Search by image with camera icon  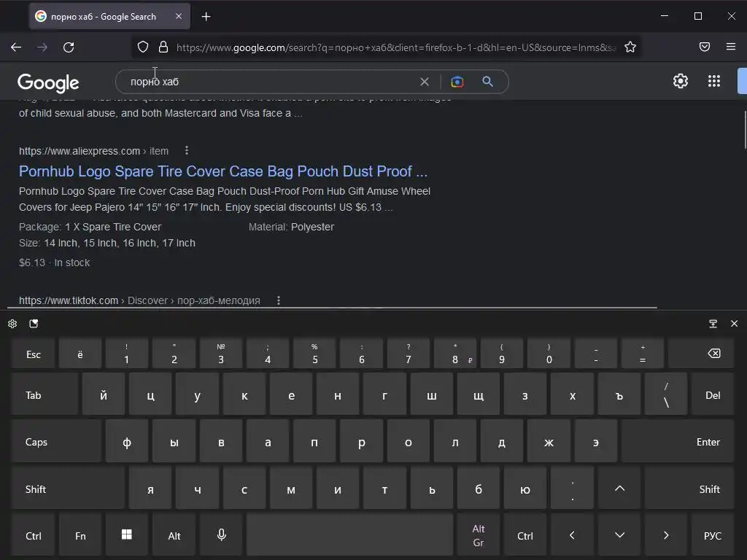[x=457, y=82]
